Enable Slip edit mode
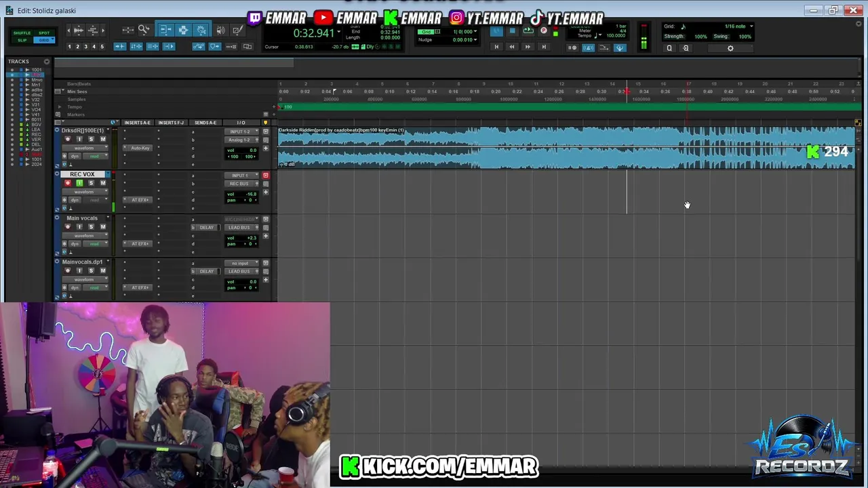 (x=22, y=40)
